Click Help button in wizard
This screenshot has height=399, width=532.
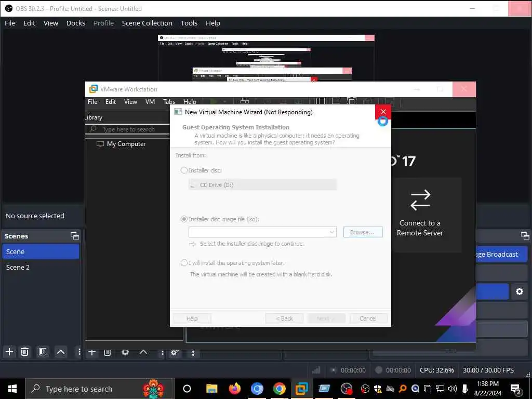pos(192,318)
